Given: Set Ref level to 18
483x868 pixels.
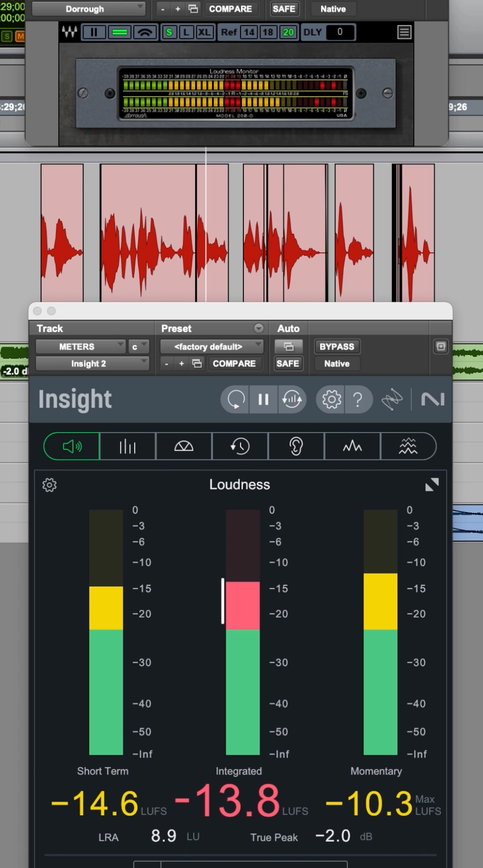Looking at the screenshot, I should 268,32.
